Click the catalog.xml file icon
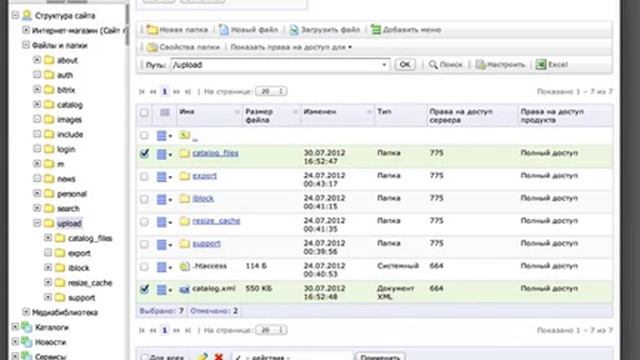This screenshot has width=640, height=360. (x=184, y=289)
